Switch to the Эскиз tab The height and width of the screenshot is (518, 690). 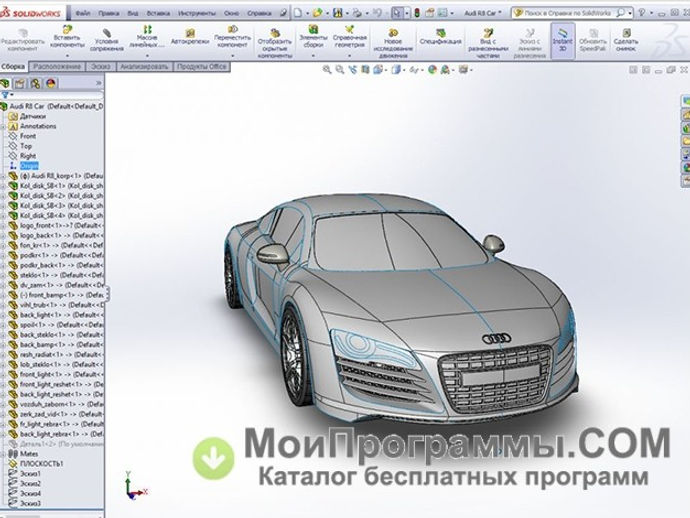(100, 67)
